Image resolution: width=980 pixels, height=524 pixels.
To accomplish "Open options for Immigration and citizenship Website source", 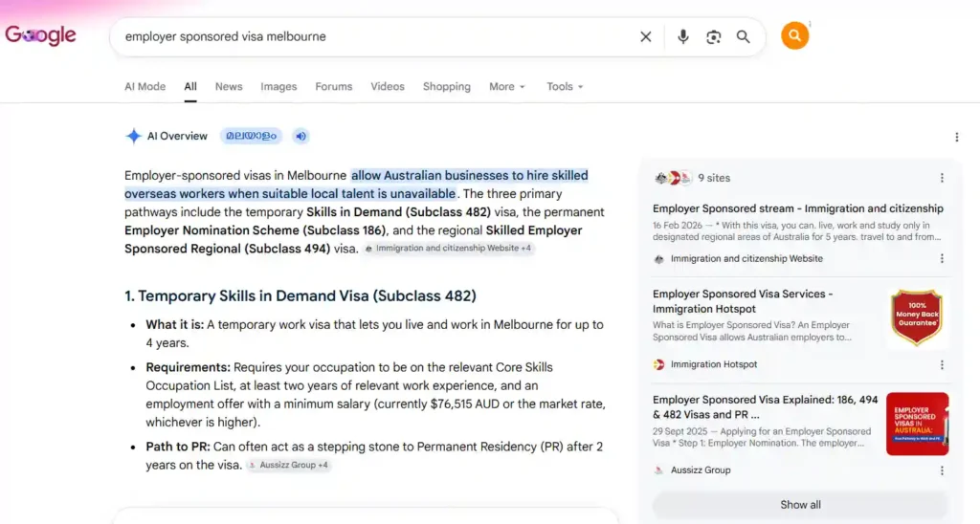I will coord(942,258).
